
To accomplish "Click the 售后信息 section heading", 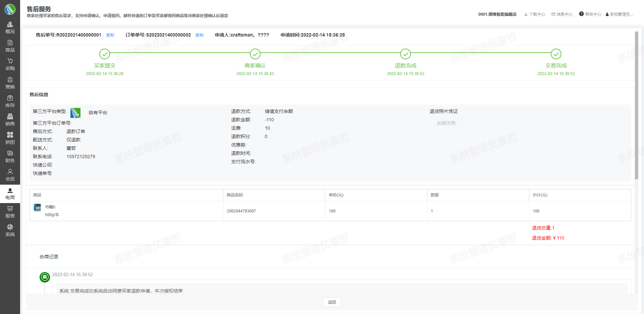I will click(x=39, y=95).
